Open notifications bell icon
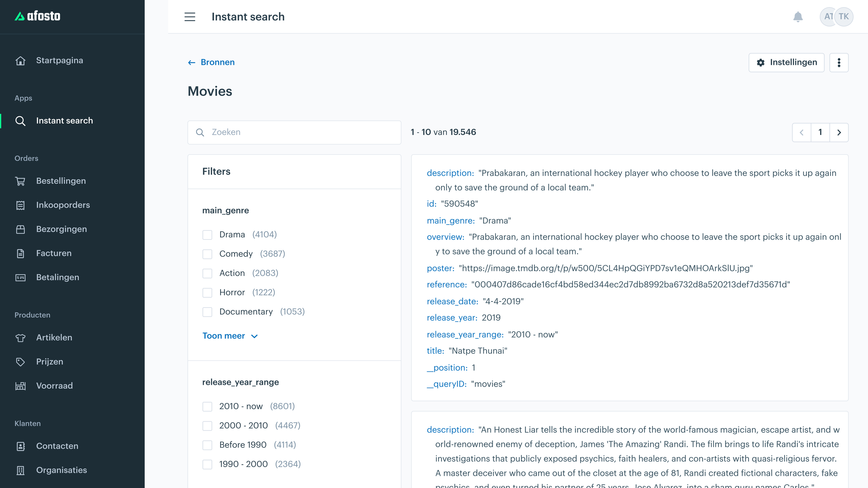 (798, 17)
